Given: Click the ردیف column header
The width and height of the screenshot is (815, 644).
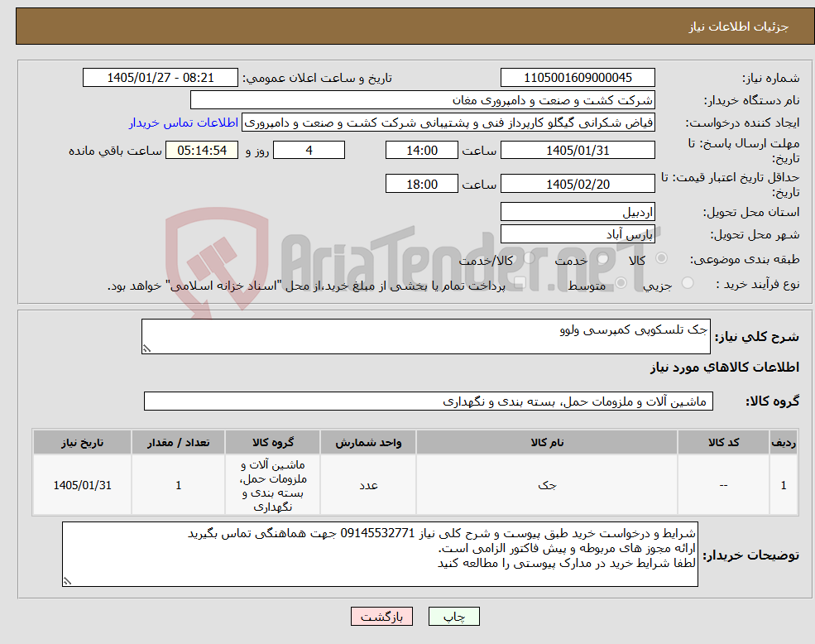Looking at the screenshot, I should pos(784,442).
